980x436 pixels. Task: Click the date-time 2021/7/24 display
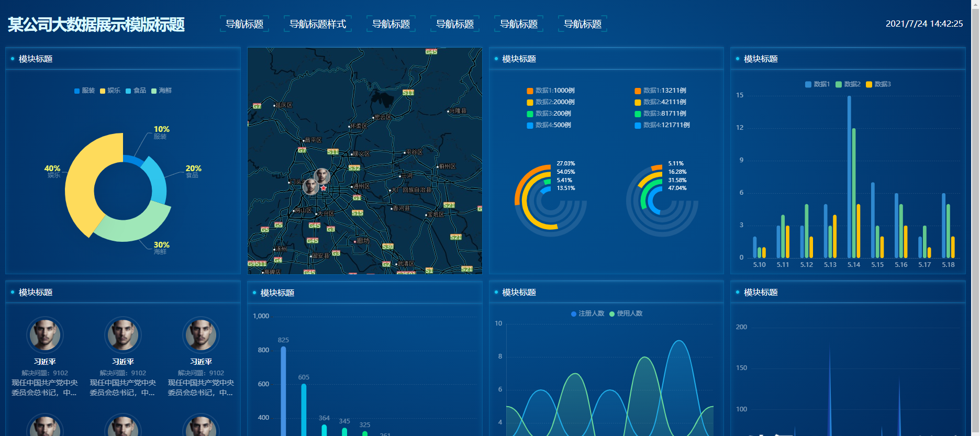click(x=924, y=24)
